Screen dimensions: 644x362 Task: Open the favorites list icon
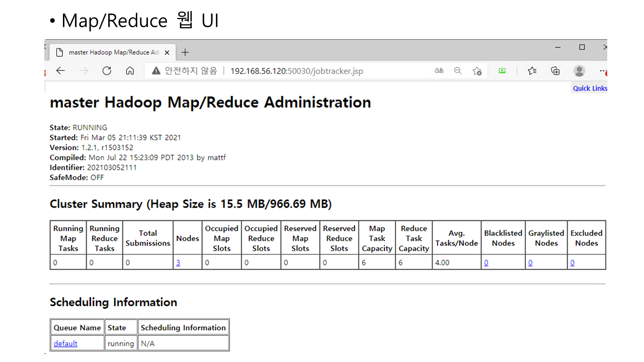pyautogui.click(x=532, y=71)
